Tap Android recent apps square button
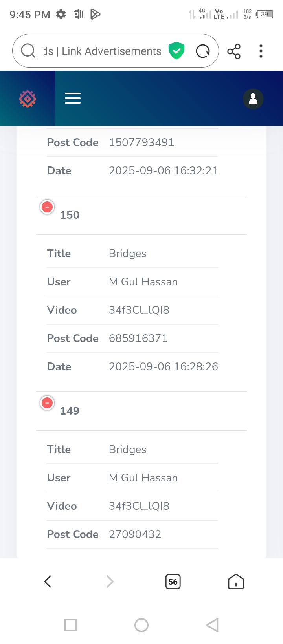This screenshot has height=644, width=283. coord(71,625)
